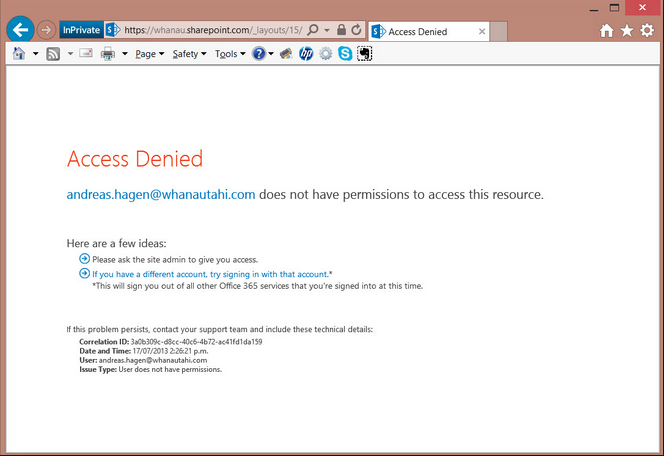Click the browser Back arrow button
The image size is (664, 456).
pyautogui.click(x=20, y=30)
